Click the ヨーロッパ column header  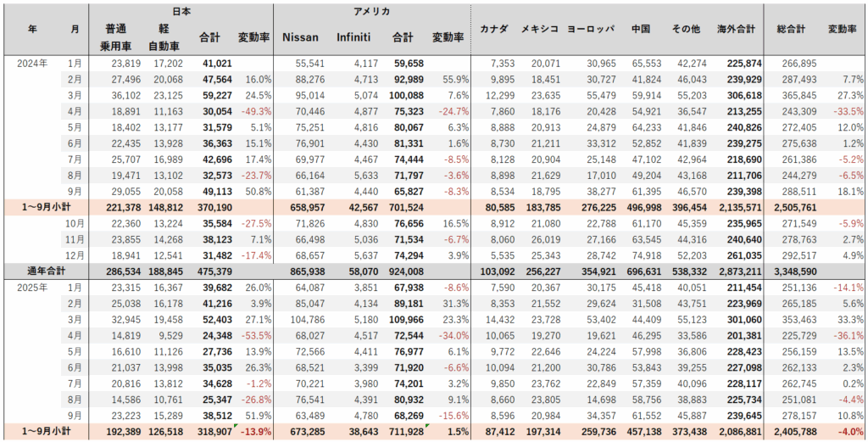point(592,29)
